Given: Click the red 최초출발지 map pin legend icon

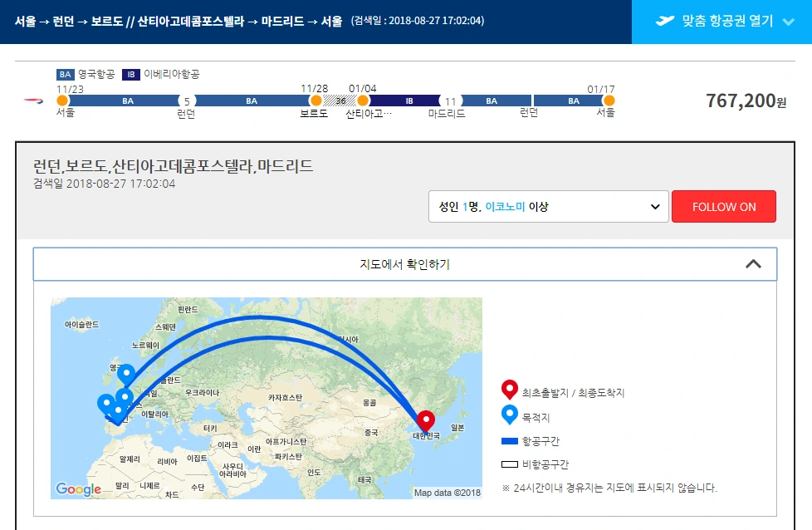Looking at the screenshot, I should pos(509,390).
